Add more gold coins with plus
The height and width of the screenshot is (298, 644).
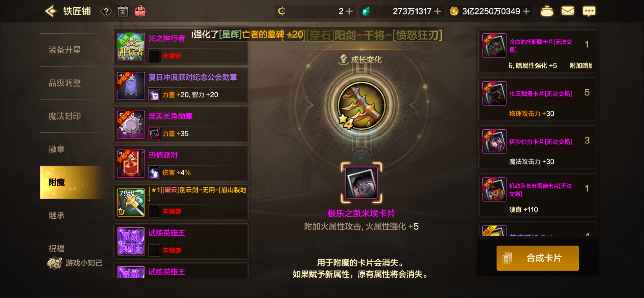pyautogui.click(x=526, y=11)
